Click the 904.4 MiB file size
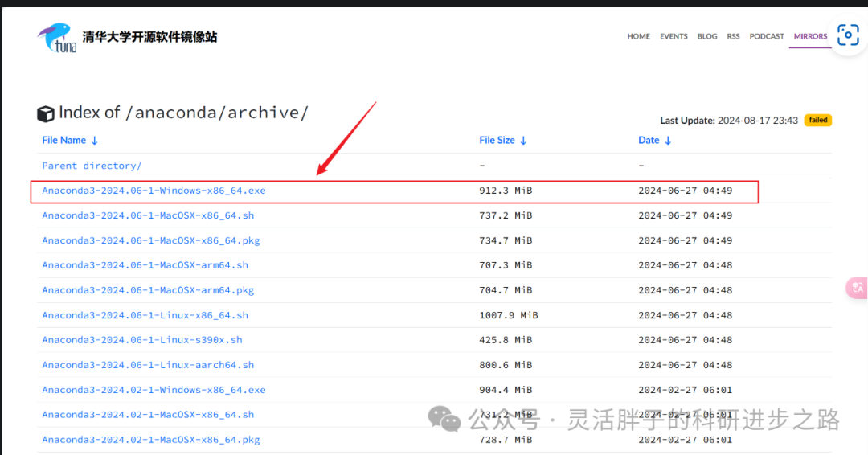Screen dimensions: 868x455 point(506,390)
